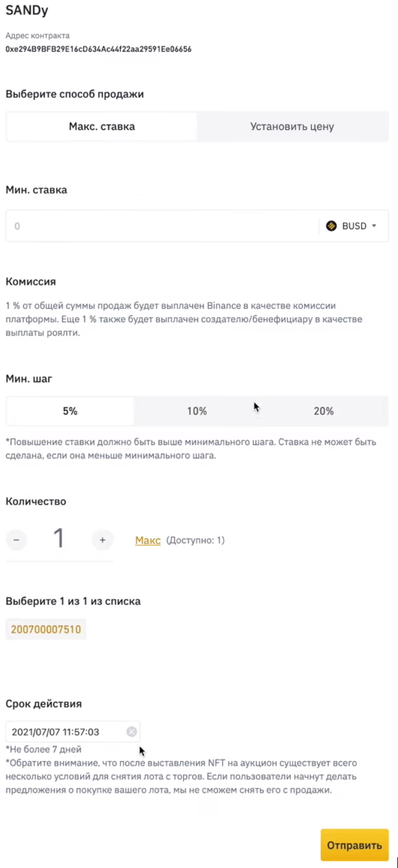This screenshot has width=398, height=868.
Task: Select token ID 200700007510 from list
Action: pyautogui.click(x=46, y=629)
